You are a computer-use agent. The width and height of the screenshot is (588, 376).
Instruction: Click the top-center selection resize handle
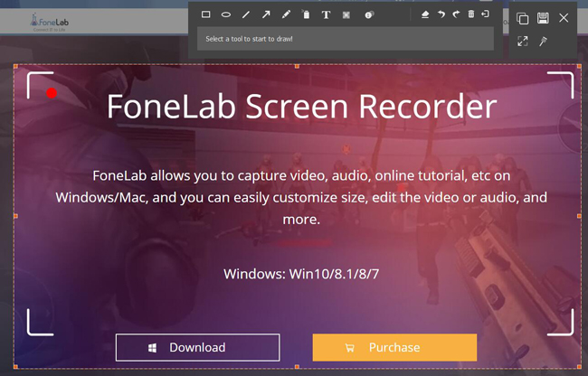(x=297, y=66)
